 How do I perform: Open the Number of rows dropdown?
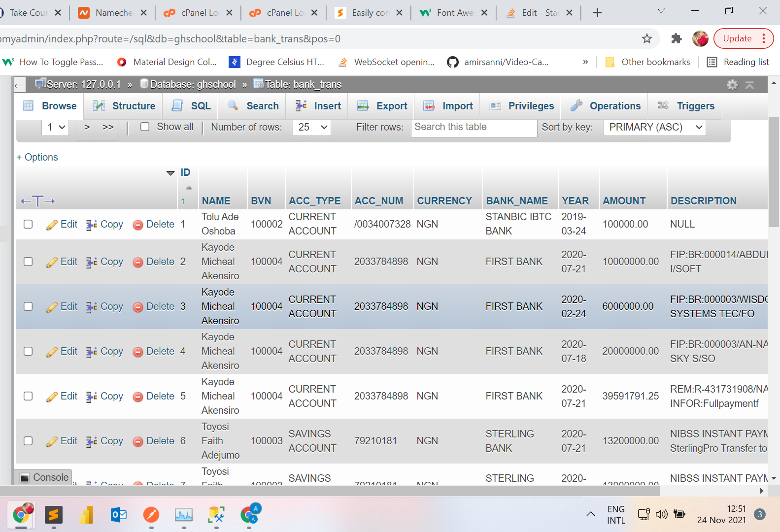pyautogui.click(x=312, y=127)
